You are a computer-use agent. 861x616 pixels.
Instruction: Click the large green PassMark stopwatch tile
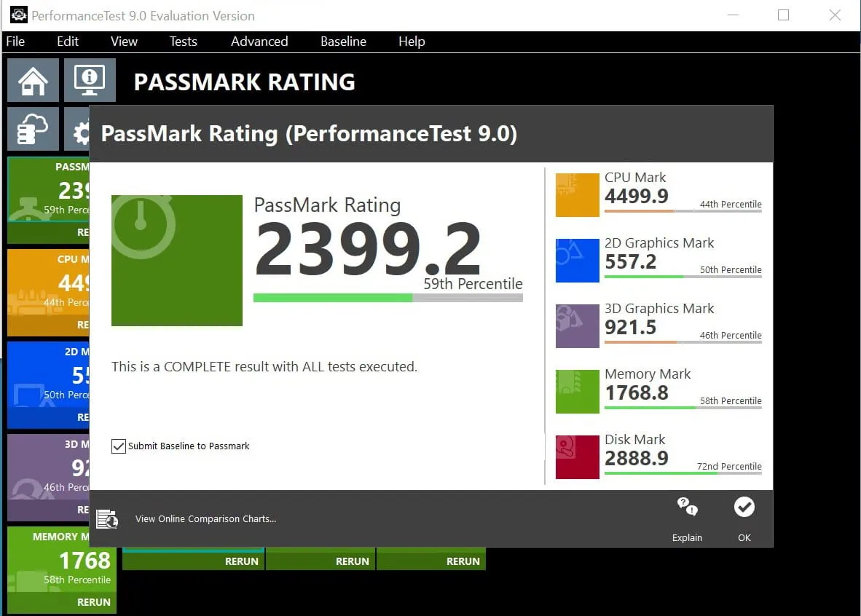tap(176, 260)
